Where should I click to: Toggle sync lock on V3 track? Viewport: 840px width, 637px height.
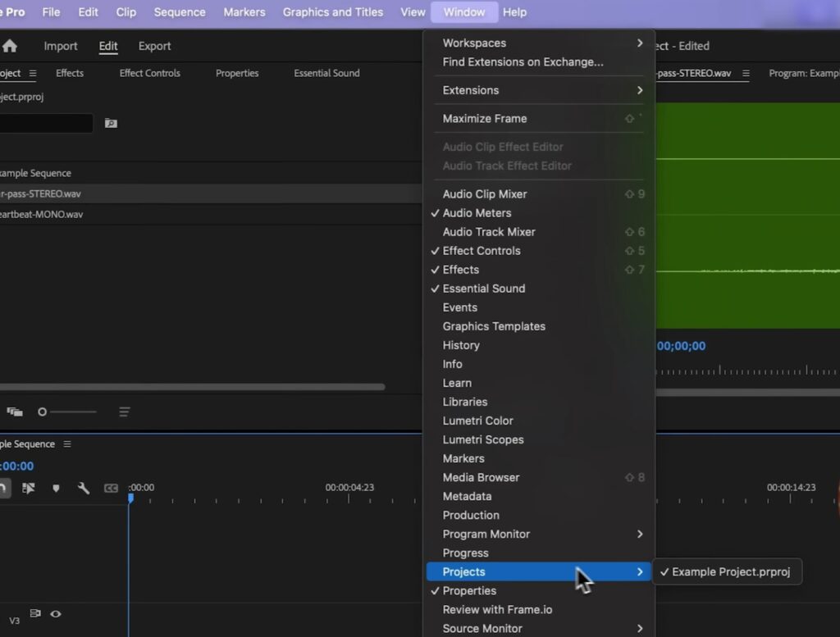[x=35, y=613]
